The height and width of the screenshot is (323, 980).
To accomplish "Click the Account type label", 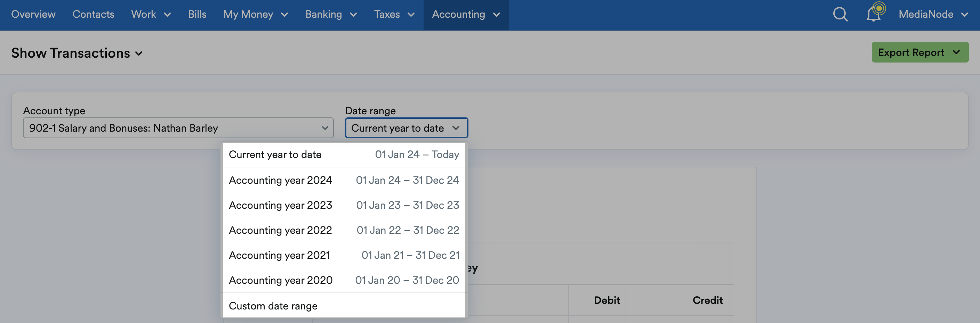I will (x=54, y=110).
